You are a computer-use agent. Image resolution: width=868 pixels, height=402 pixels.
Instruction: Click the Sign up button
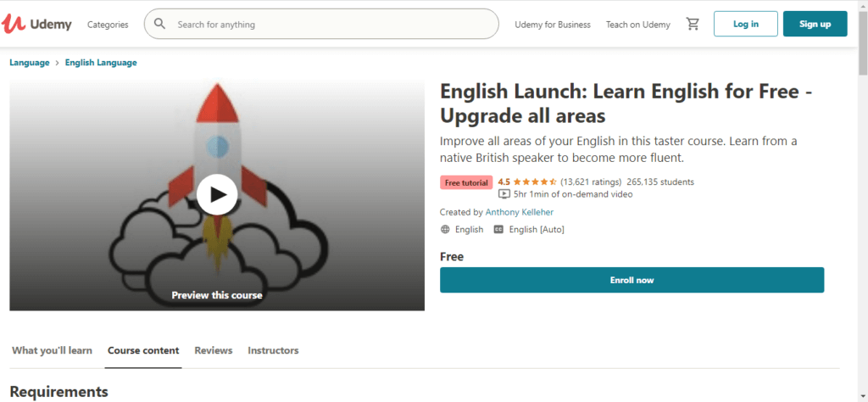point(815,24)
